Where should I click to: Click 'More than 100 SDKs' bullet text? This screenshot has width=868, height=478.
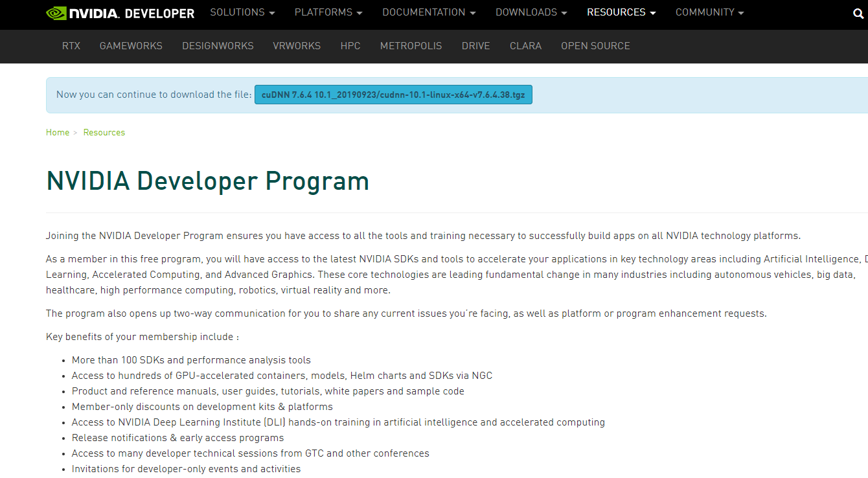191,360
